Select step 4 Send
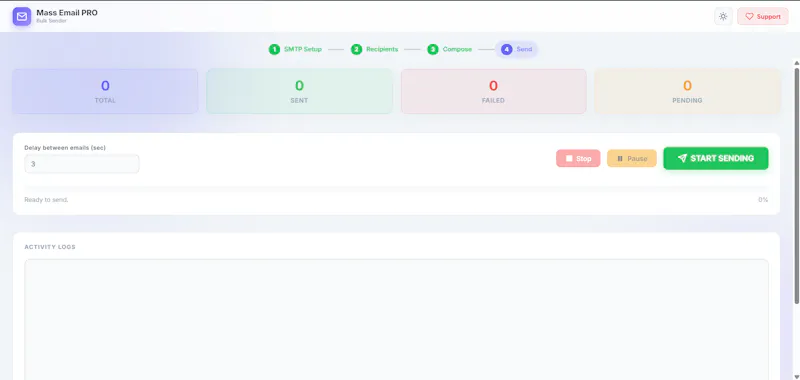This screenshot has height=380, width=800. point(516,49)
